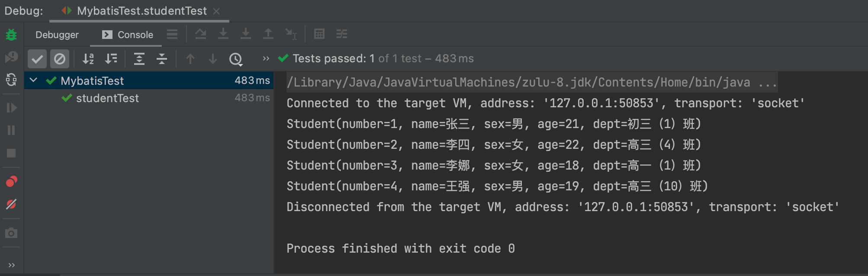Click the Stop square icon
Screen dimensions: 868x276
(x=11, y=153)
